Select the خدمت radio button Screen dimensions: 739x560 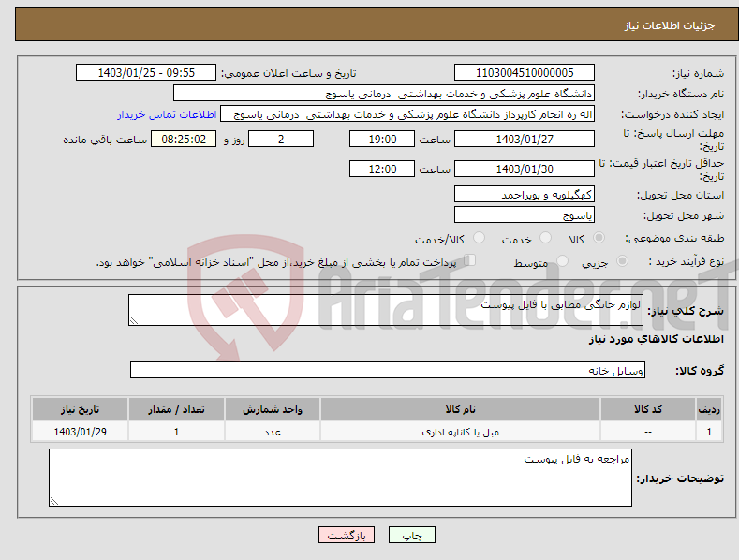click(x=545, y=238)
